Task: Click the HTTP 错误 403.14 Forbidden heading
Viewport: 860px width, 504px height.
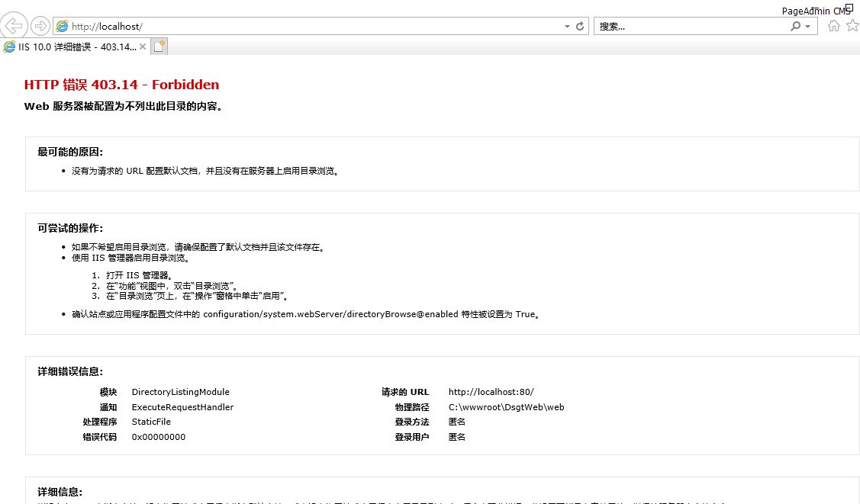Action: click(x=121, y=85)
